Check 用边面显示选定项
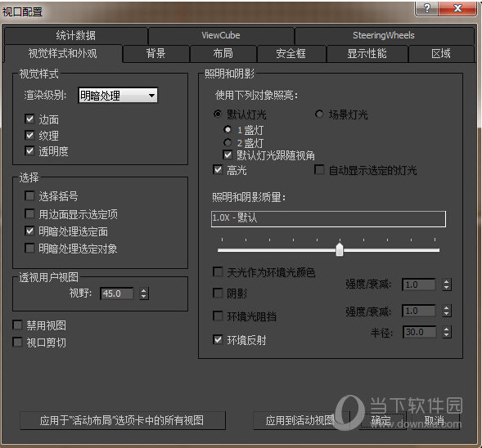Viewport: 482px width, 448px height. pyautogui.click(x=29, y=213)
